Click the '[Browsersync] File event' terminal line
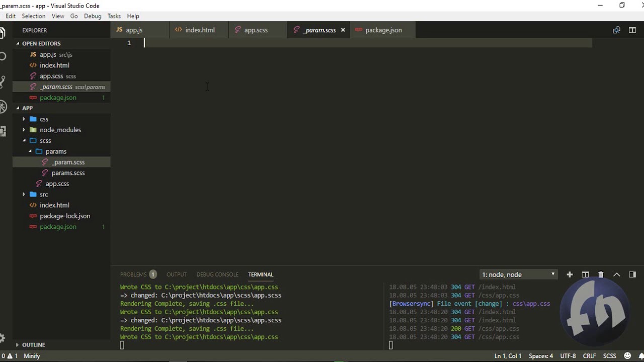The width and height of the screenshot is (644, 362). (469, 304)
